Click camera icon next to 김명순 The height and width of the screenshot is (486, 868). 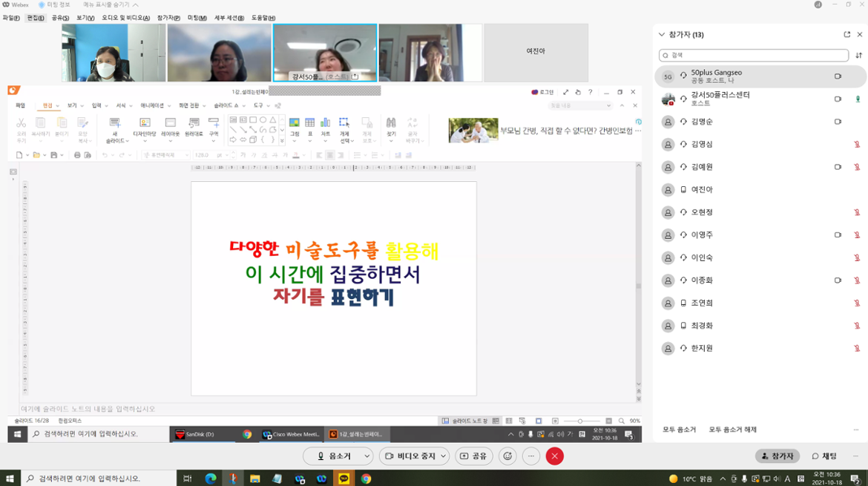click(838, 122)
